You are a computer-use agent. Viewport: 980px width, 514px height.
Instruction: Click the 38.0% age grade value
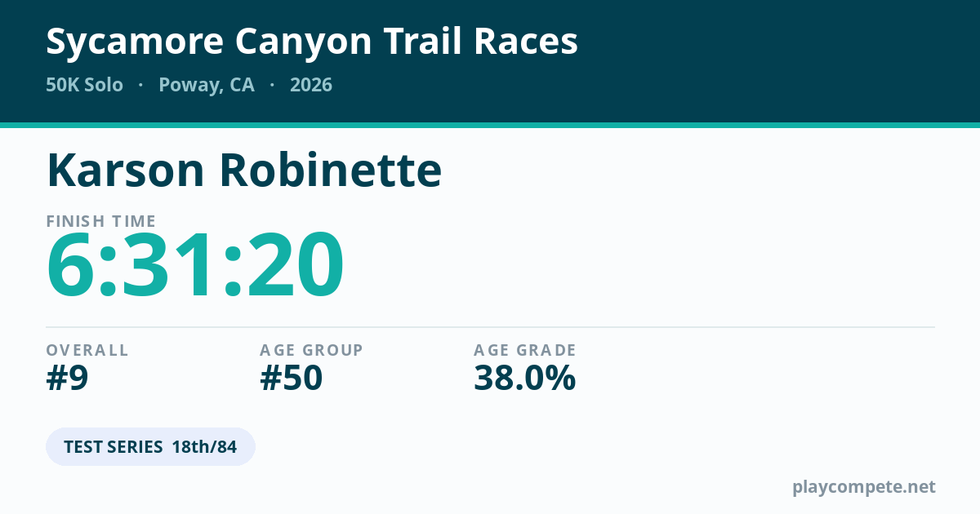(525, 378)
